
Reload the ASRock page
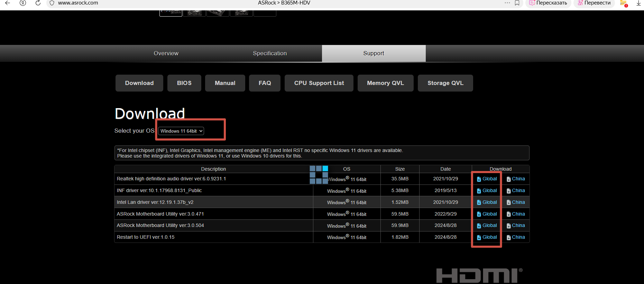tap(38, 3)
